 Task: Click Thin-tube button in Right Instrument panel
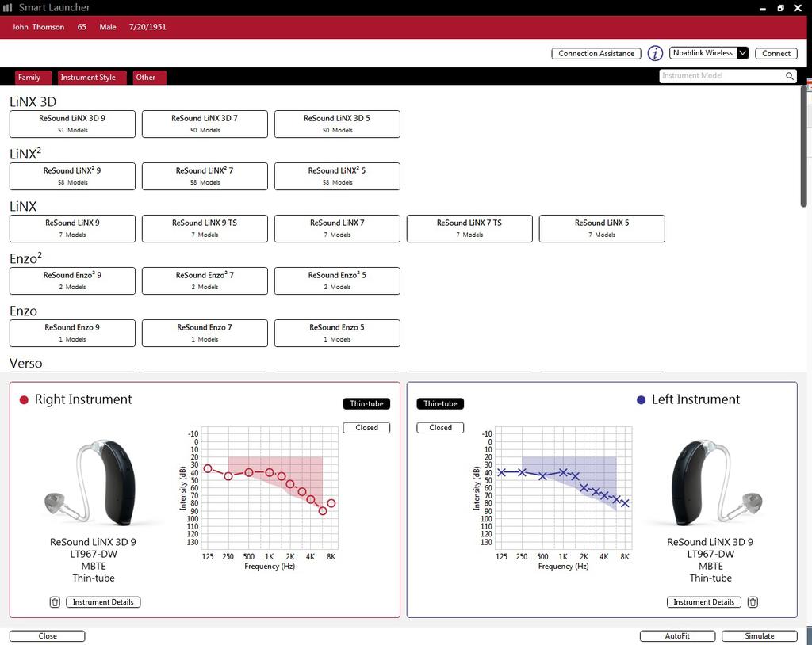tap(366, 404)
